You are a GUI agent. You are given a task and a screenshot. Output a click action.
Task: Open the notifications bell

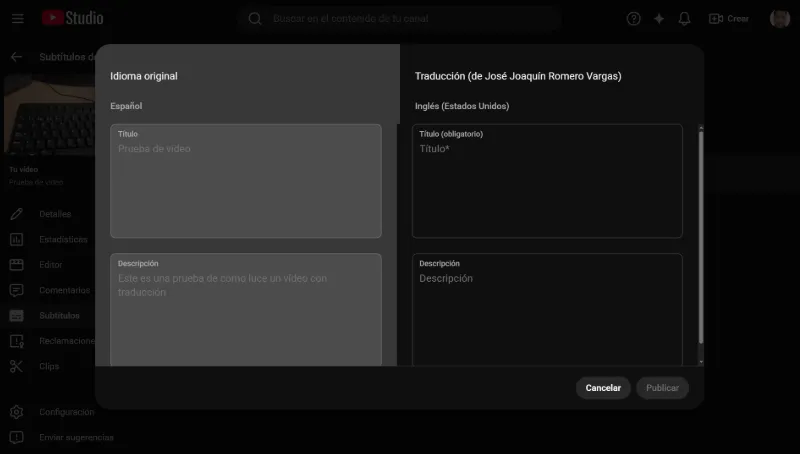pyautogui.click(x=684, y=19)
